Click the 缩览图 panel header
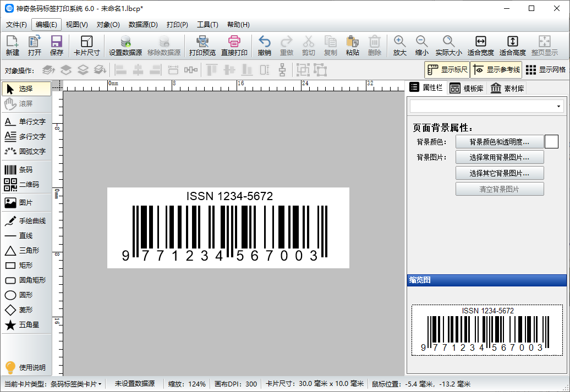The image size is (570, 392). 487,280
